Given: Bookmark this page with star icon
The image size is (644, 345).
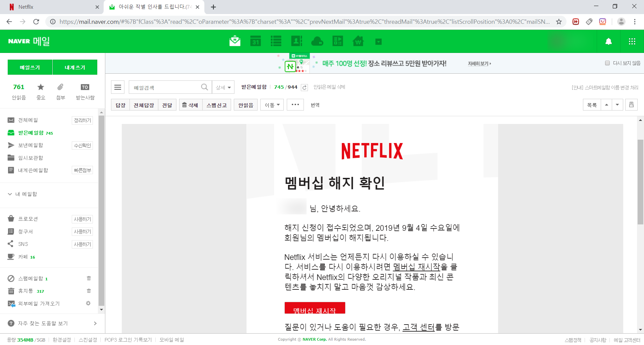Looking at the screenshot, I should click(559, 22).
